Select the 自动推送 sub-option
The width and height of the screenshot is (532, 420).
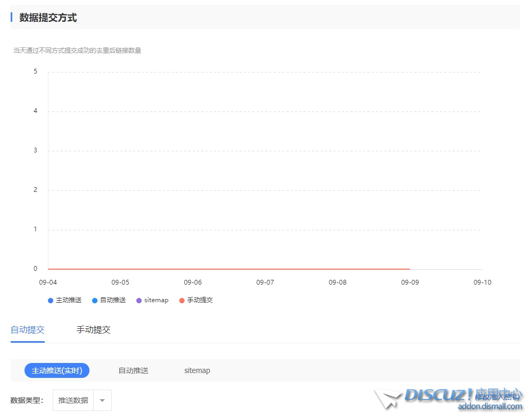(x=133, y=370)
